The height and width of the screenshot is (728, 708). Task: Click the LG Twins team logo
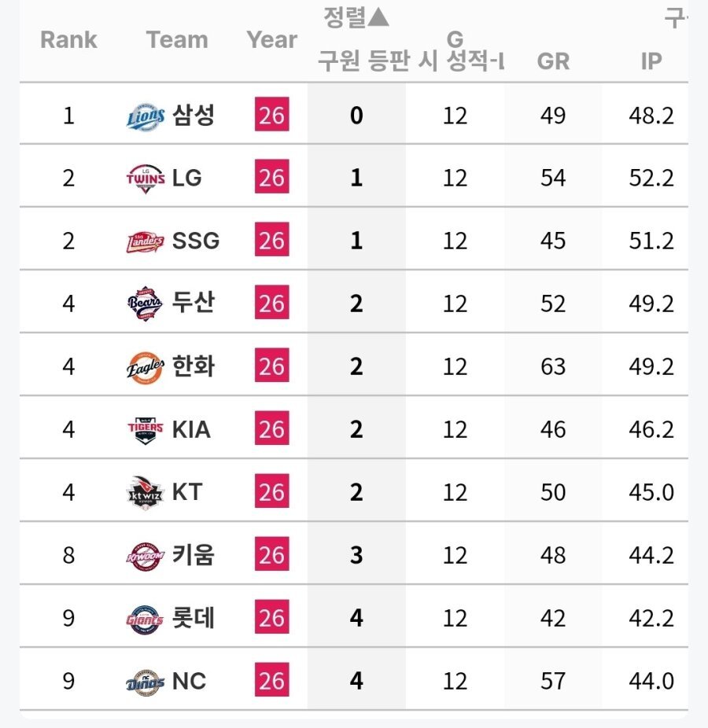click(x=146, y=178)
